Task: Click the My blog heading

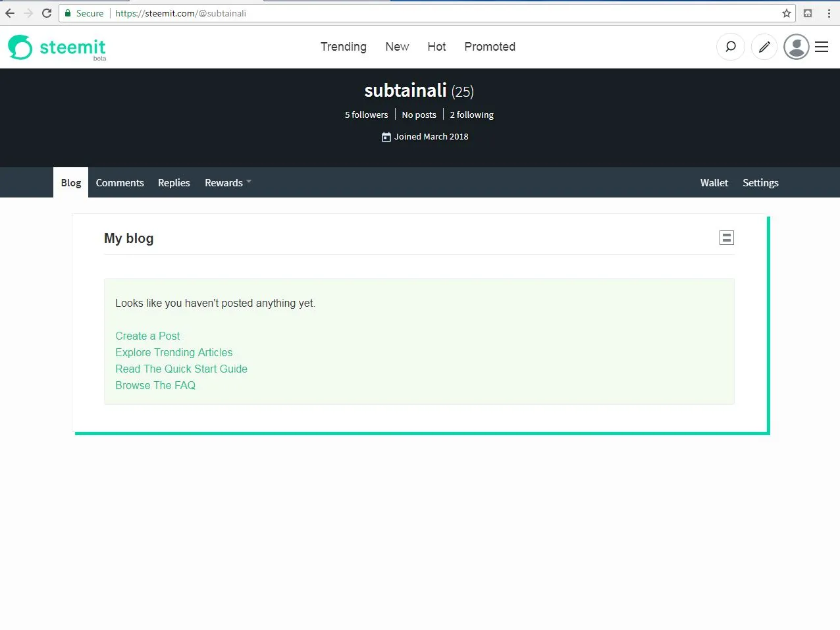Action: click(128, 238)
